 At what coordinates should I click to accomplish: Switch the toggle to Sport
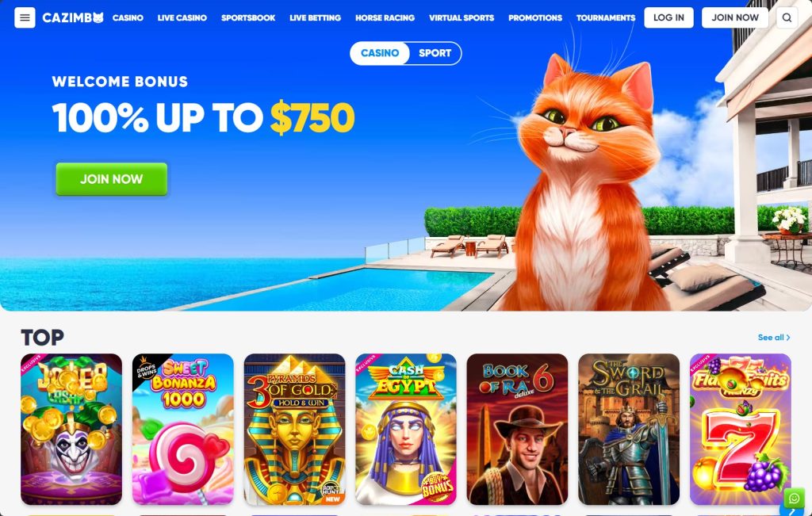pyautogui.click(x=435, y=53)
